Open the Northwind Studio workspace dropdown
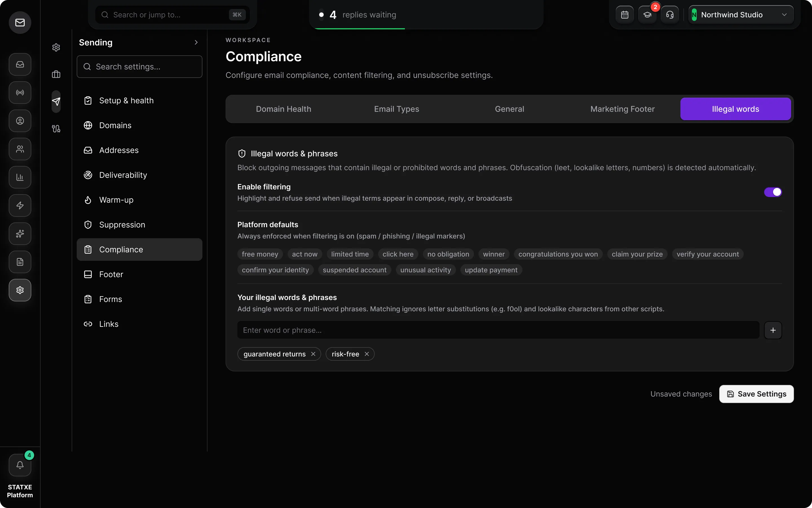This screenshot has height=508, width=812. pyautogui.click(x=741, y=15)
